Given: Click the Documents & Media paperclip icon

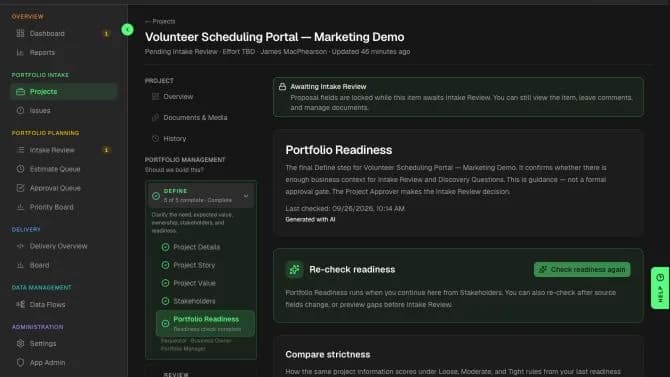Looking at the screenshot, I should 156,117.
